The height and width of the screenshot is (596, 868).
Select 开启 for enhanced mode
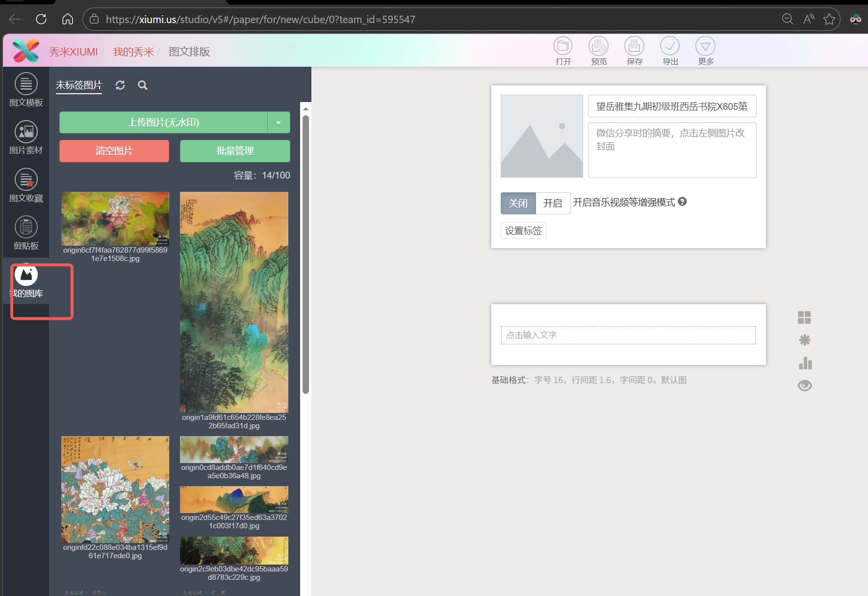553,203
